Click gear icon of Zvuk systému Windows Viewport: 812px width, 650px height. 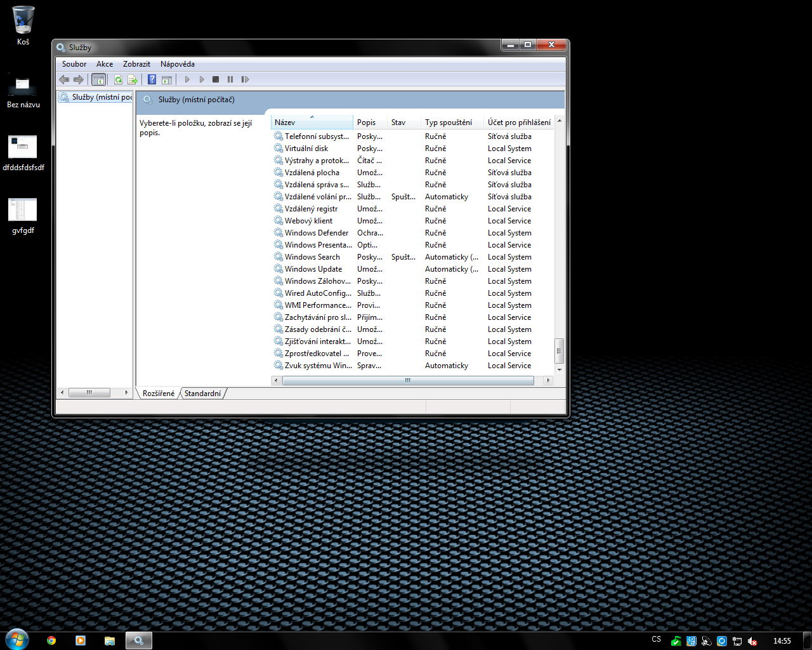278,366
